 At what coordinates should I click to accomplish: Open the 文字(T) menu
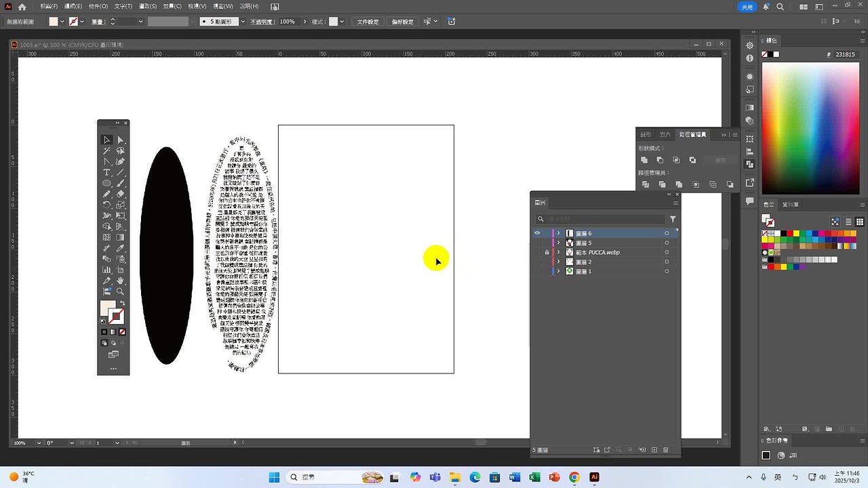click(123, 6)
